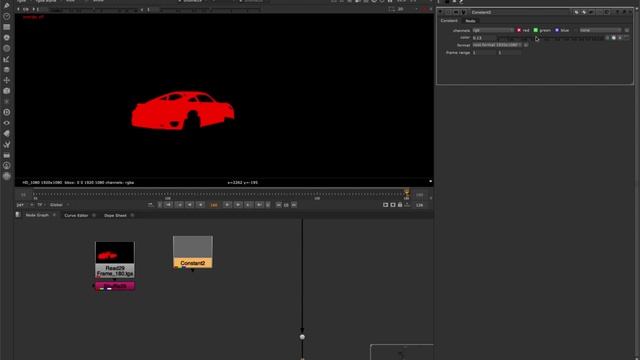Screen dimensions: 640x360
Task: Open the extra channel 'none' dropdown
Action: 600,30
